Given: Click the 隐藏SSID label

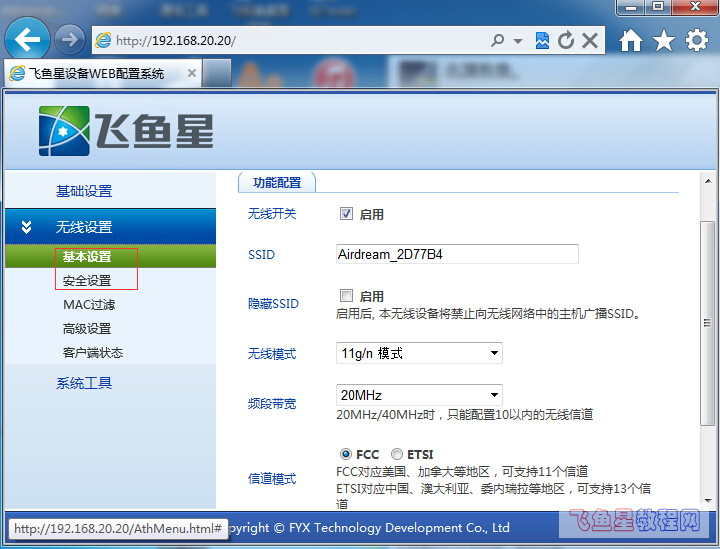Looking at the screenshot, I should pos(273,303).
